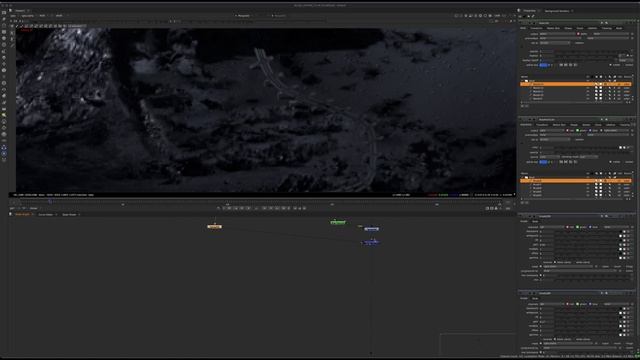Open the Keyer nodes menu in the left toolbar
This screenshot has width=640, height=360.
pyautogui.click(x=4, y=51)
